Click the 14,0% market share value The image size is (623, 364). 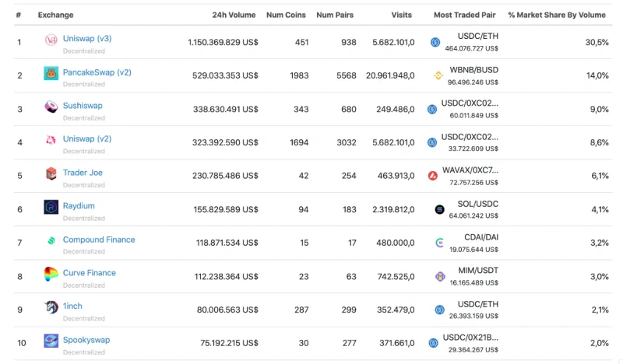click(x=597, y=75)
